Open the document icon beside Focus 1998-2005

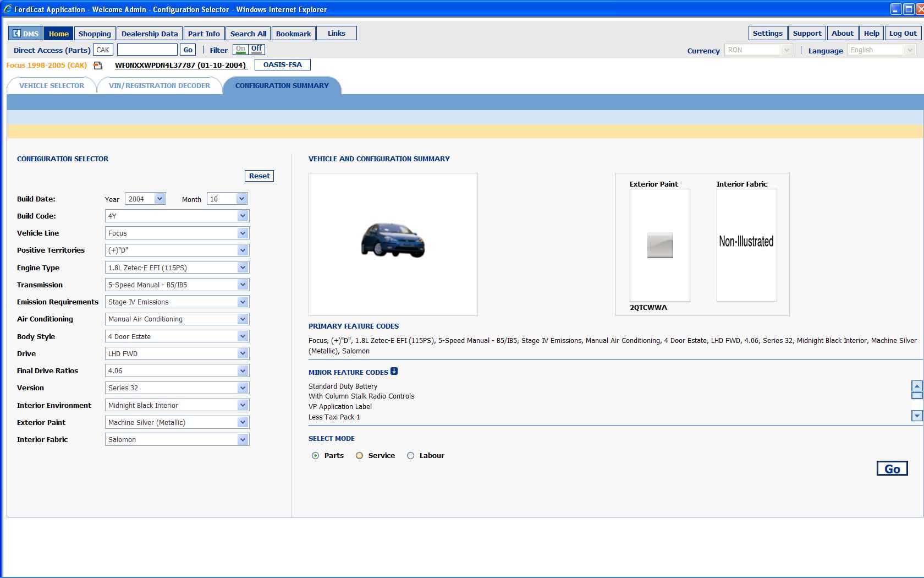point(98,66)
